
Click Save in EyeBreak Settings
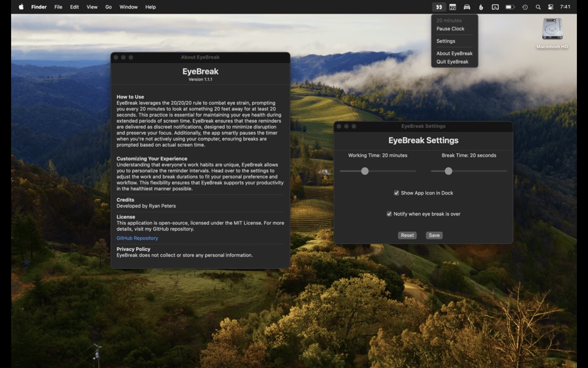coord(435,235)
